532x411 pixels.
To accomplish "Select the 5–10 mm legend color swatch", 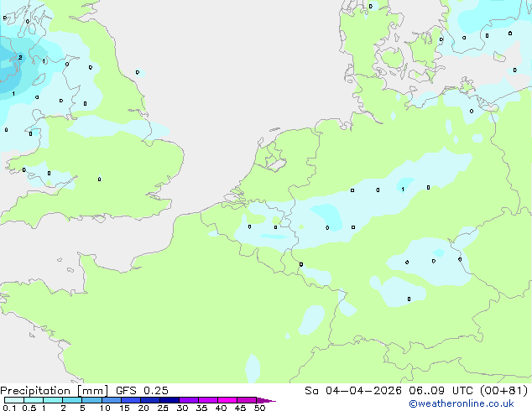I will [x=91, y=400].
